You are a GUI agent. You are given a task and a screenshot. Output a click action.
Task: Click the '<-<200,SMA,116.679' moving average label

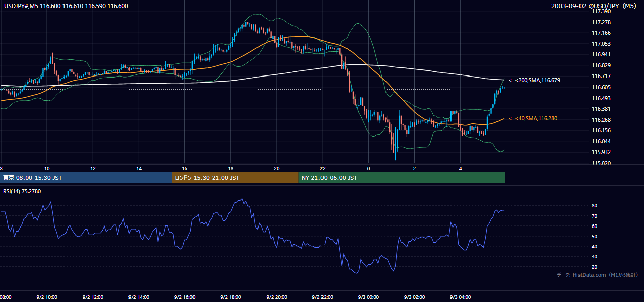click(534, 80)
